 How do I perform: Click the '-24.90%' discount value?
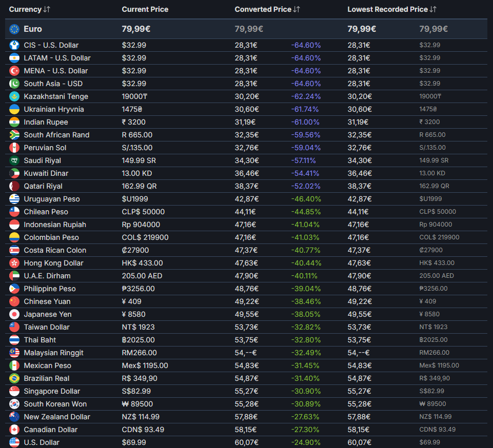coord(306,442)
